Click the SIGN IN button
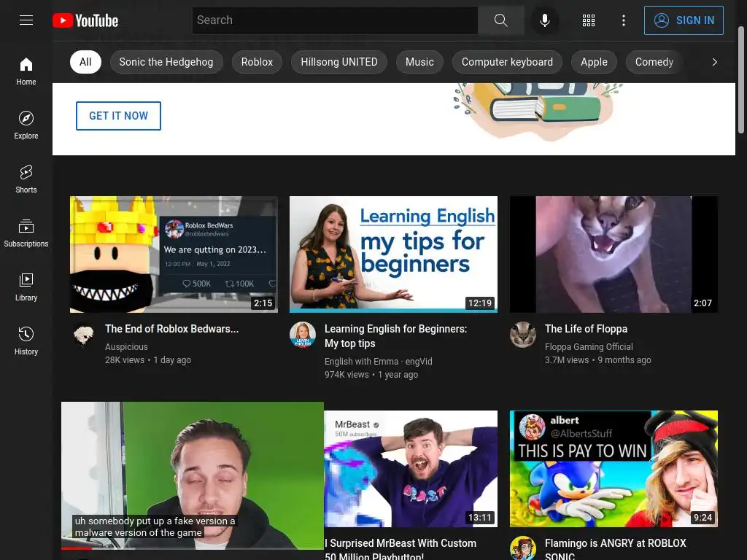747x560 pixels. point(684,20)
